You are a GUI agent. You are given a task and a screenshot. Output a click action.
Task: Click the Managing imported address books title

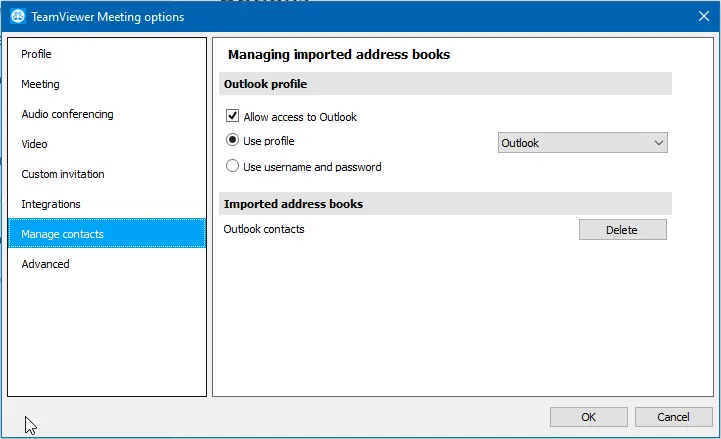click(x=339, y=55)
